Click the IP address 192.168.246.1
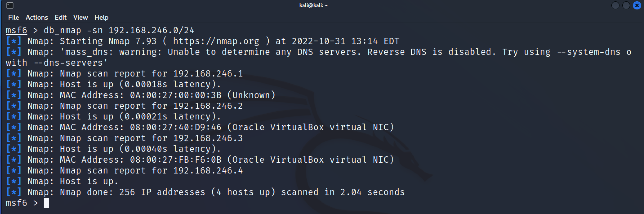This screenshot has width=644, height=214. 208,74
